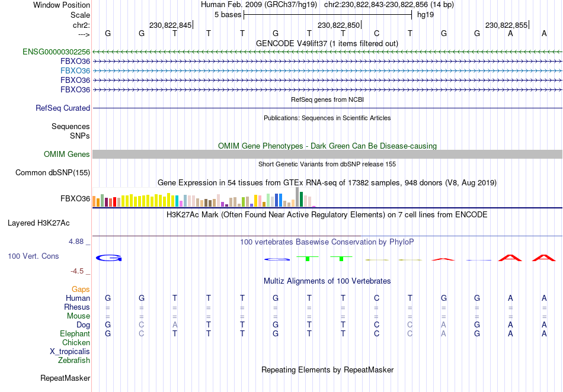Click the Scale label

tap(80, 15)
